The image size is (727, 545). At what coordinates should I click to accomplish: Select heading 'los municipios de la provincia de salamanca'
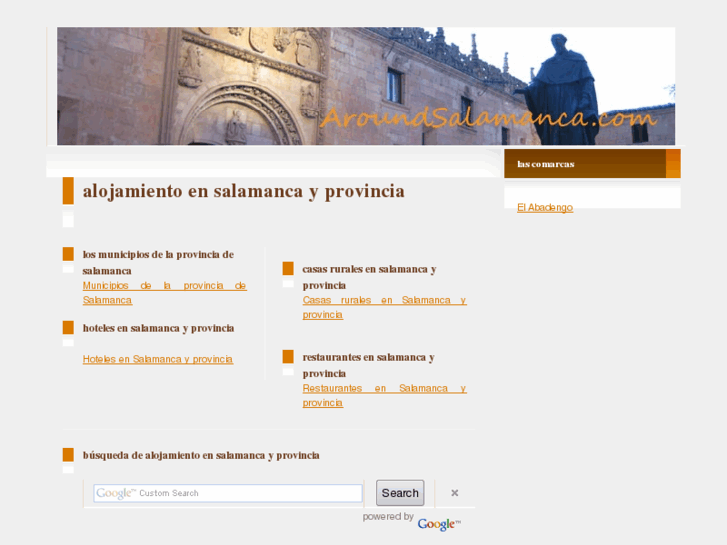click(x=158, y=263)
